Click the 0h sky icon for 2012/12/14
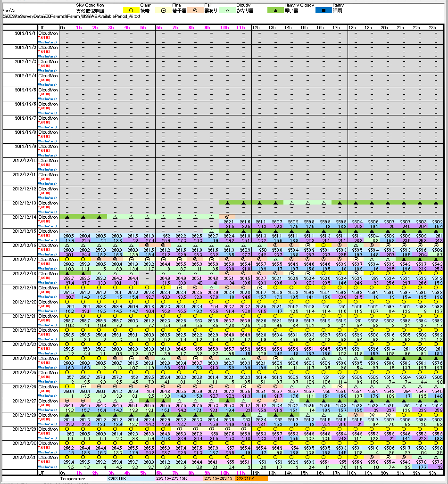Image resolution: width=448 pixels, height=484 pixels. (x=67, y=217)
